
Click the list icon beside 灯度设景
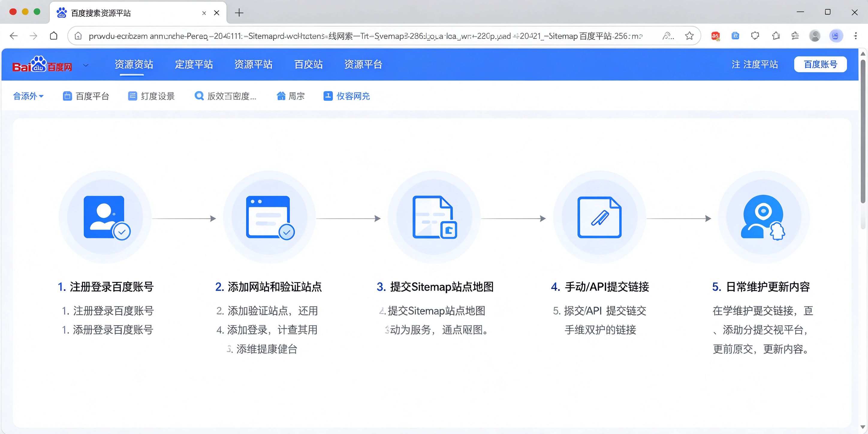click(133, 96)
